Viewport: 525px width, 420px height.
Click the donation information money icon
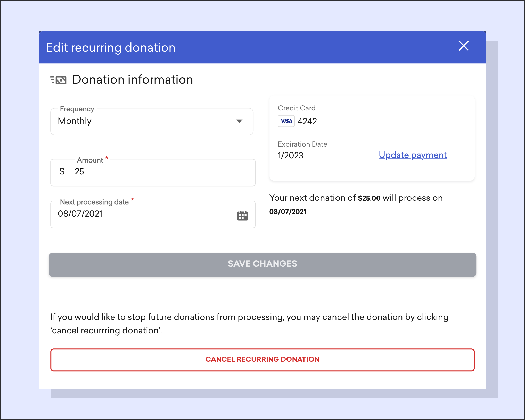tap(58, 80)
